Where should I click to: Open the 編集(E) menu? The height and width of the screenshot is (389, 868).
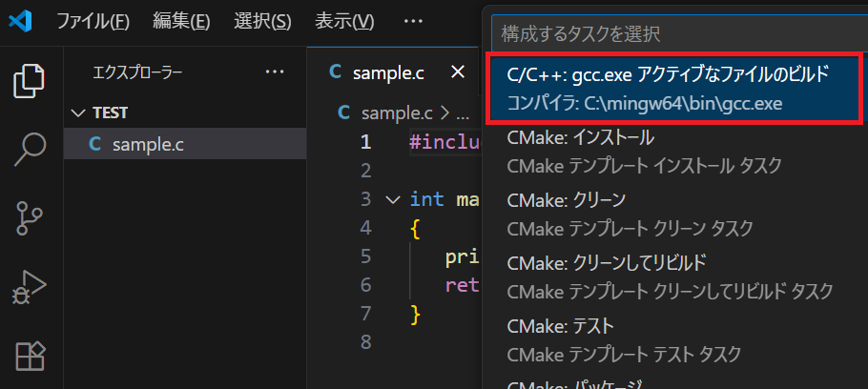click(x=181, y=22)
